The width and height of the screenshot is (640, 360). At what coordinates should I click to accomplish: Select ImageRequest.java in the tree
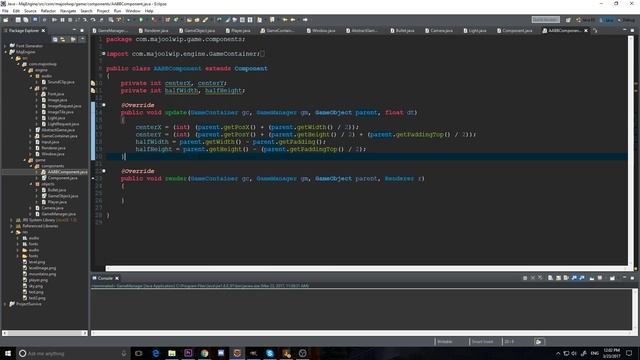(61, 106)
